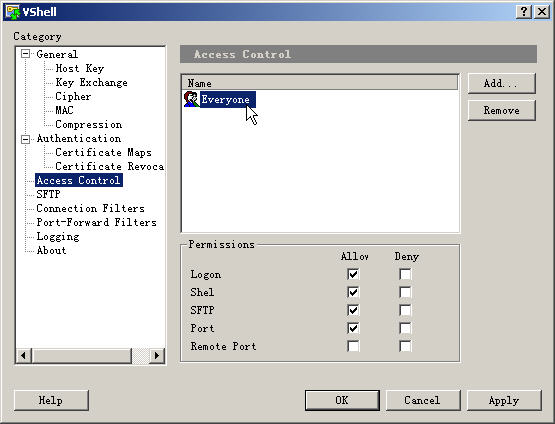Remove the selected Everyone entry
Viewport: 555px width, 424px height.
tap(502, 110)
